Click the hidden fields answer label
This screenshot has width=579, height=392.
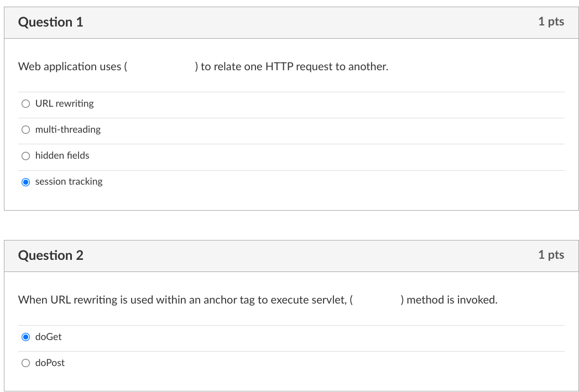tap(62, 155)
